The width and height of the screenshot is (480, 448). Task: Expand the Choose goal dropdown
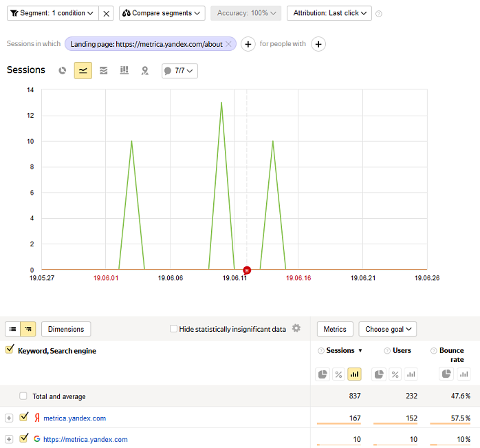coord(387,329)
